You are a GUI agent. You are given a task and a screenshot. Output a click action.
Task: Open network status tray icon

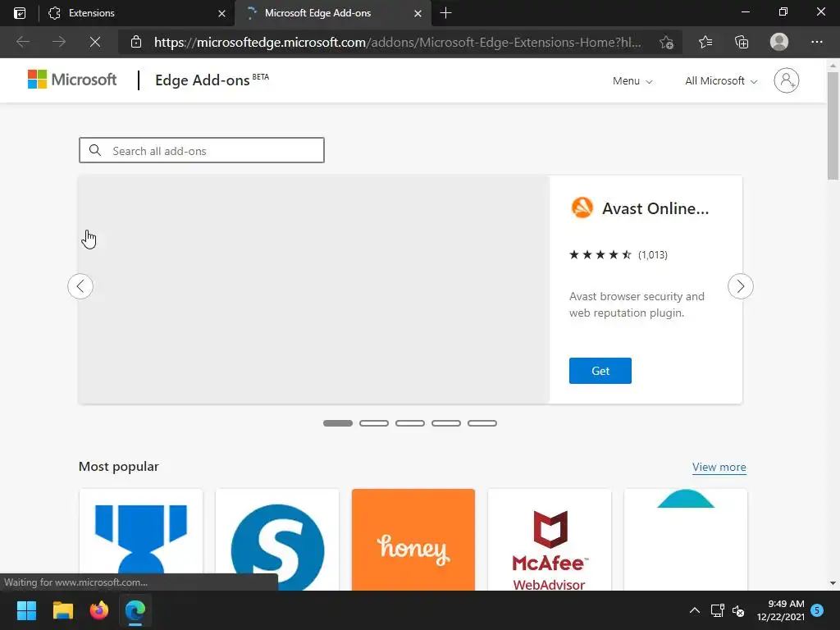coord(717,610)
